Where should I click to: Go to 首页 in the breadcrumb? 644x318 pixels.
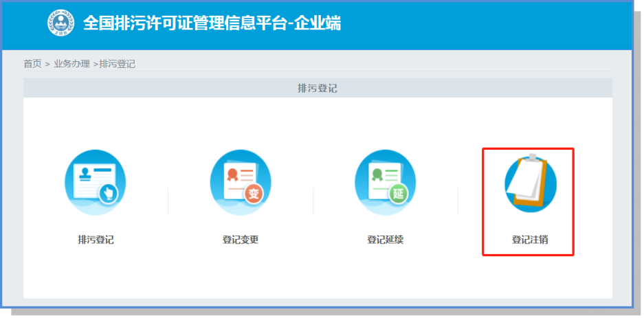[x=32, y=64]
